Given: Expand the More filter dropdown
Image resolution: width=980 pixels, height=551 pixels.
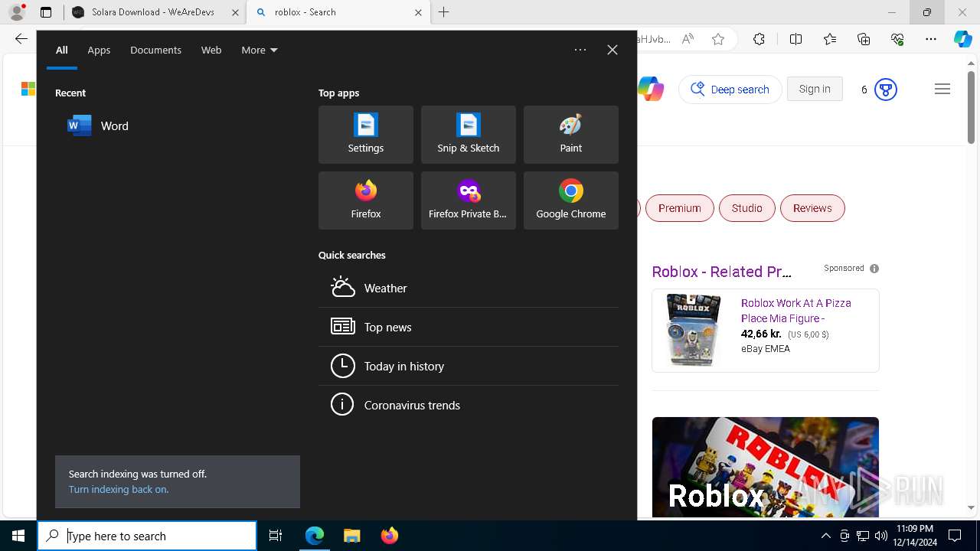Looking at the screenshot, I should pos(260,50).
